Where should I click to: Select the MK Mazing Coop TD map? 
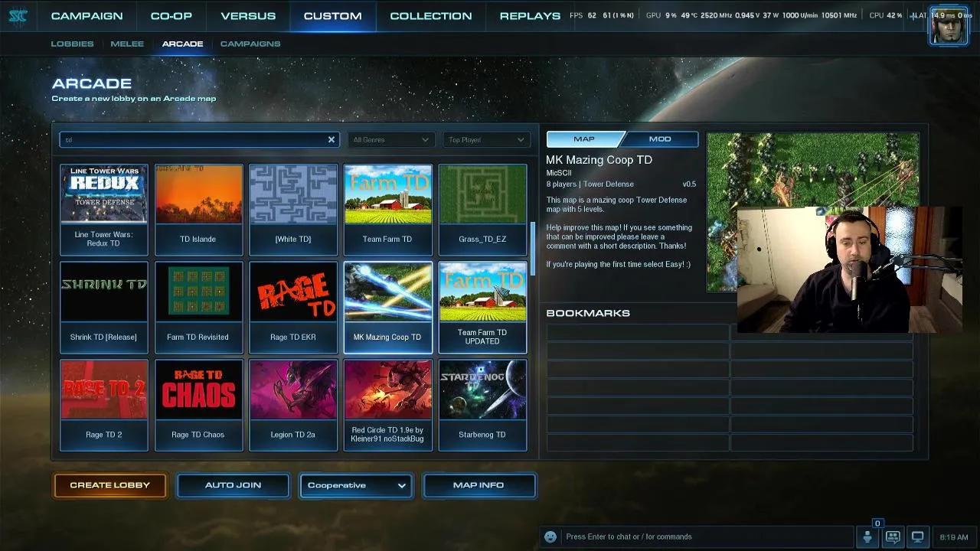[387, 308]
